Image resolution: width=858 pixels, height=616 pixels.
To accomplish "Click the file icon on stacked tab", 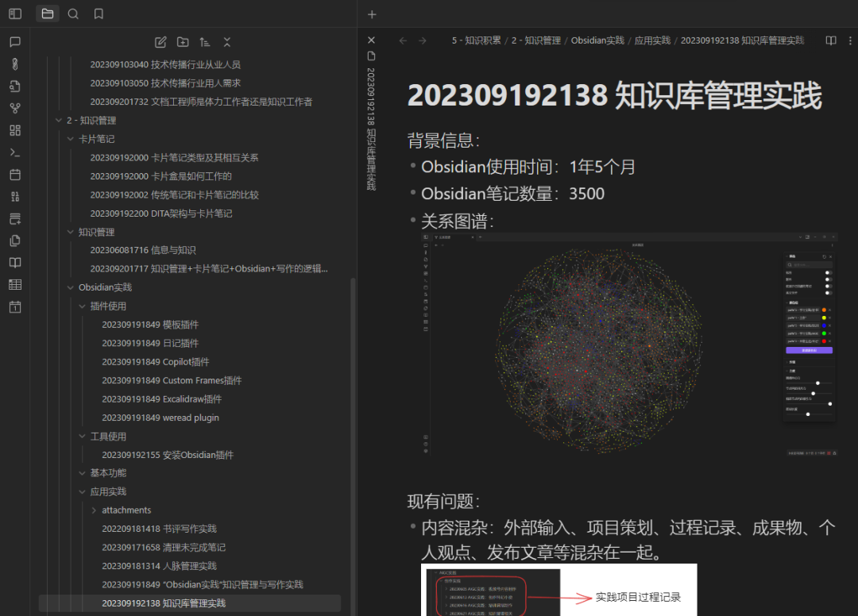I will [x=371, y=56].
